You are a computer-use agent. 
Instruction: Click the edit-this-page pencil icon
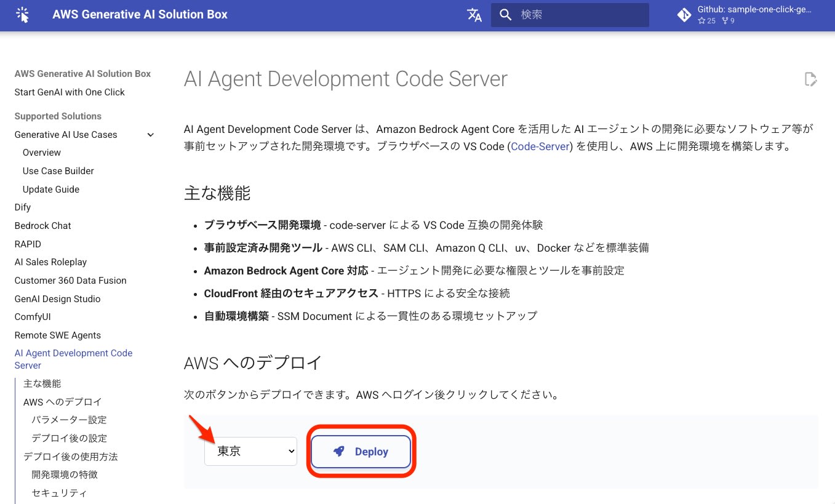[810, 79]
